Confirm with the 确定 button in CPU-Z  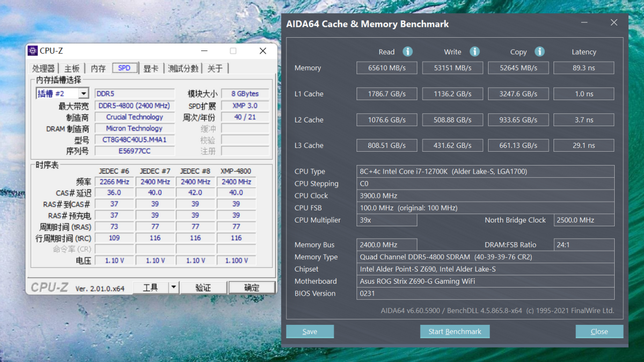coord(252,287)
